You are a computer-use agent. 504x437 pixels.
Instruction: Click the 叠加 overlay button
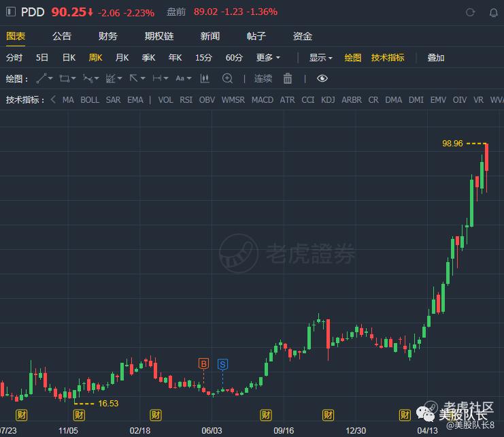coord(435,58)
